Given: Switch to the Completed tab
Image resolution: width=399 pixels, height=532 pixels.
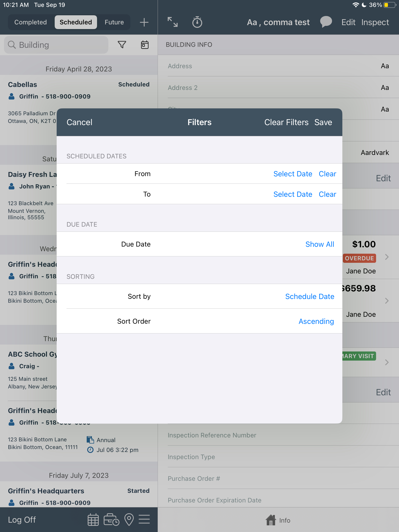Looking at the screenshot, I should click(31, 22).
